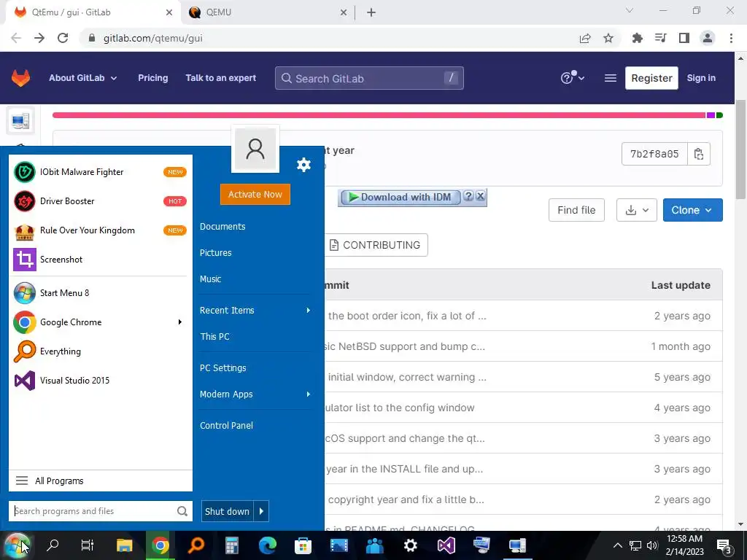This screenshot has height=560, width=747.
Task: Click Register button on GitLab
Action: click(x=651, y=78)
